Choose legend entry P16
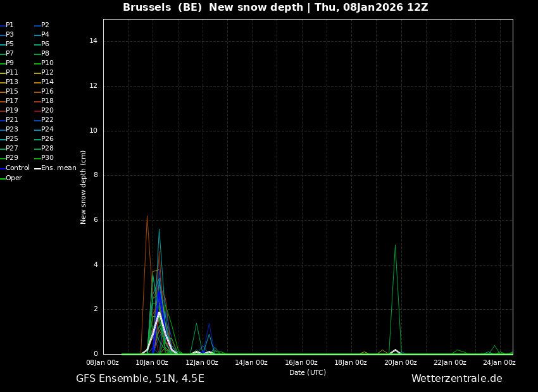538x392 pixels. [44, 92]
